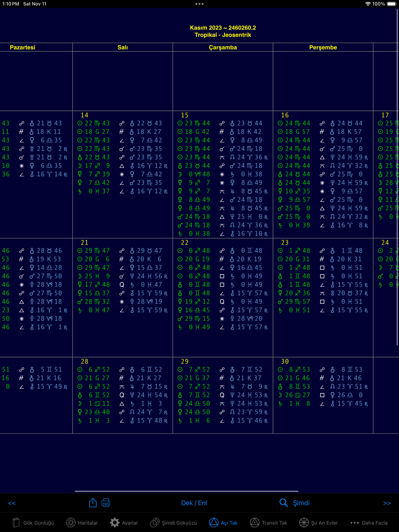Select the Açı Tak tab
This screenshot has width=399, height=532.
pyautogui.click(x=223, y=523)
